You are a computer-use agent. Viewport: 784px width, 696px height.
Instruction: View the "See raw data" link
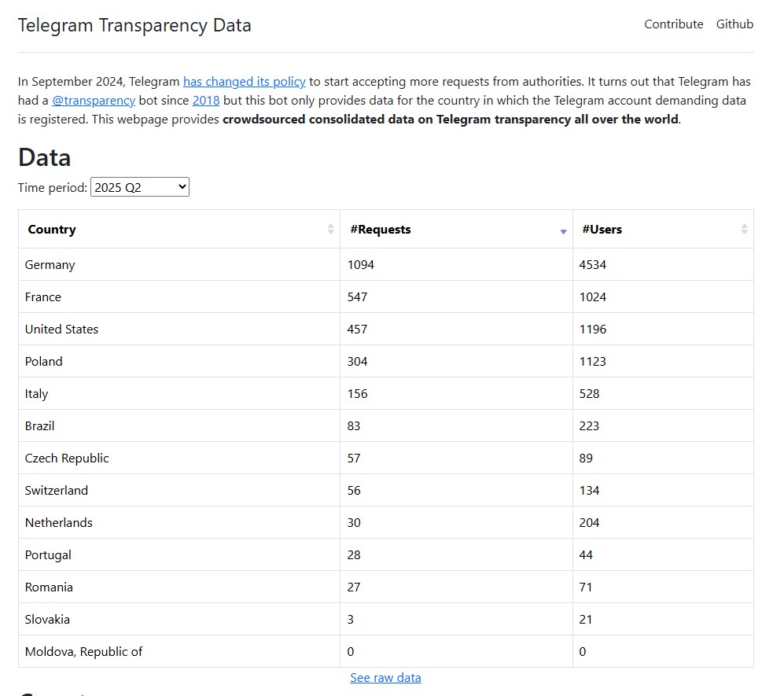coord(385,678)
